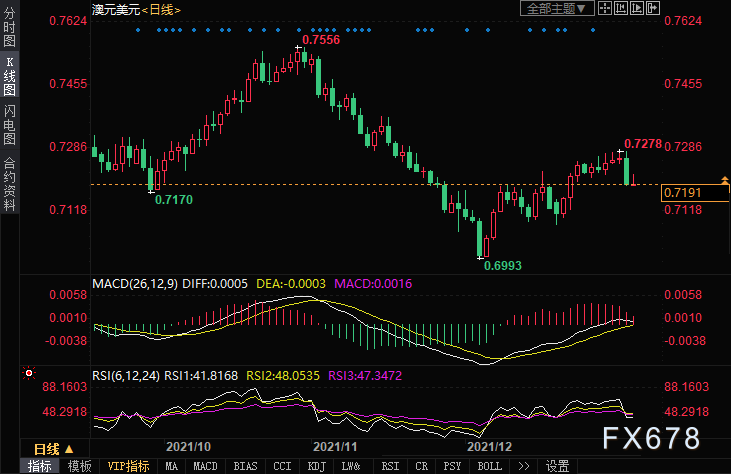Enable the BOLL indicator
Image resolution: width=731 pixels, height=474 pixels.
tap(490, 466)
